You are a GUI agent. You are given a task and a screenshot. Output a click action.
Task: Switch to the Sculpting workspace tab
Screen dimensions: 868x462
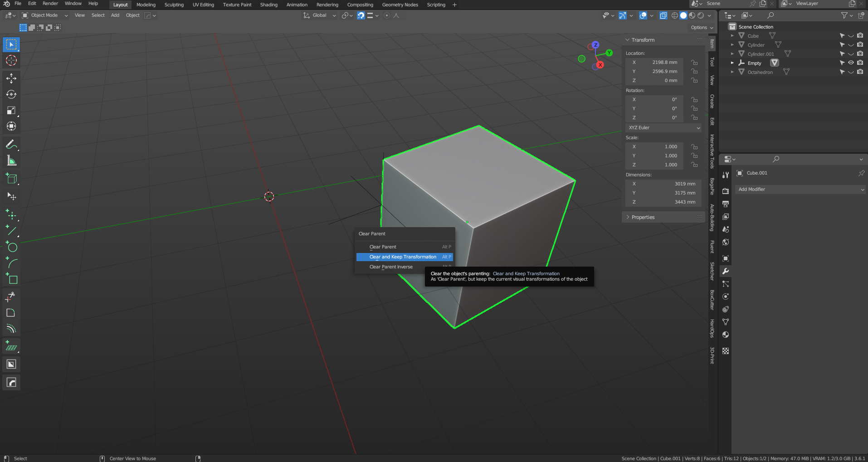click(x=174, y=5)
